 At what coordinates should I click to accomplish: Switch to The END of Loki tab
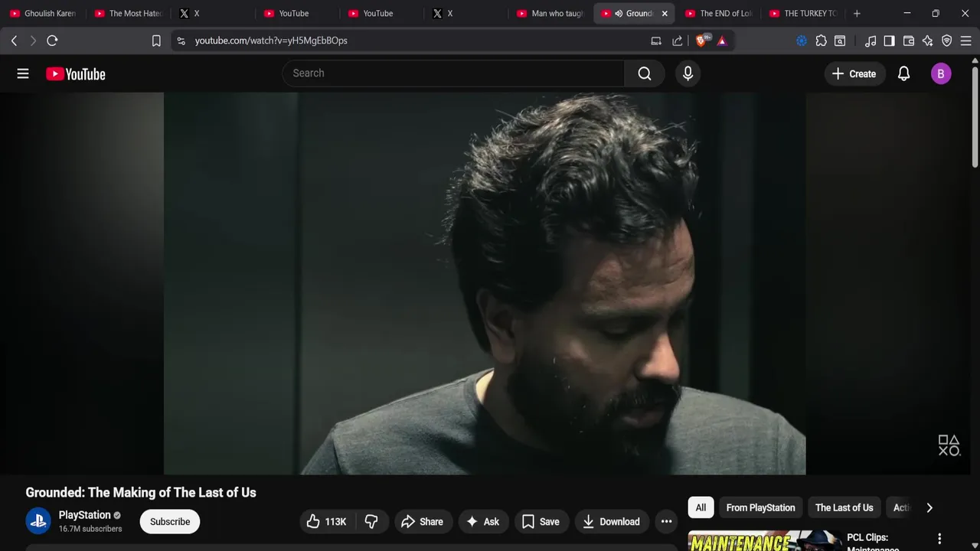(718, 14)
